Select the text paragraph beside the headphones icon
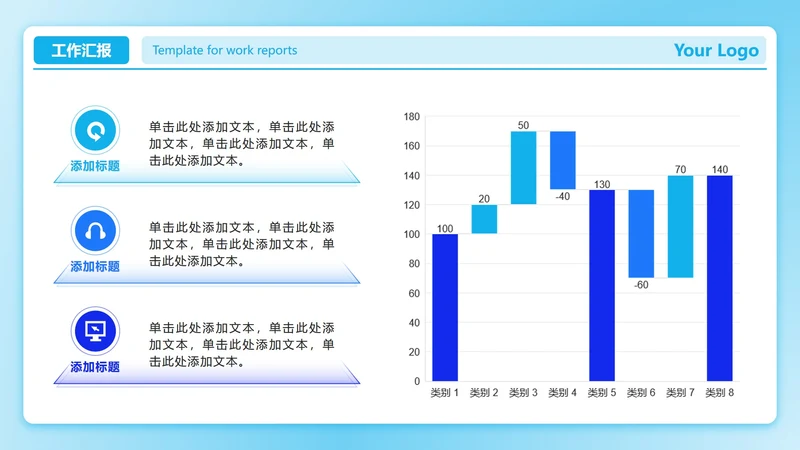 [242, 244]
